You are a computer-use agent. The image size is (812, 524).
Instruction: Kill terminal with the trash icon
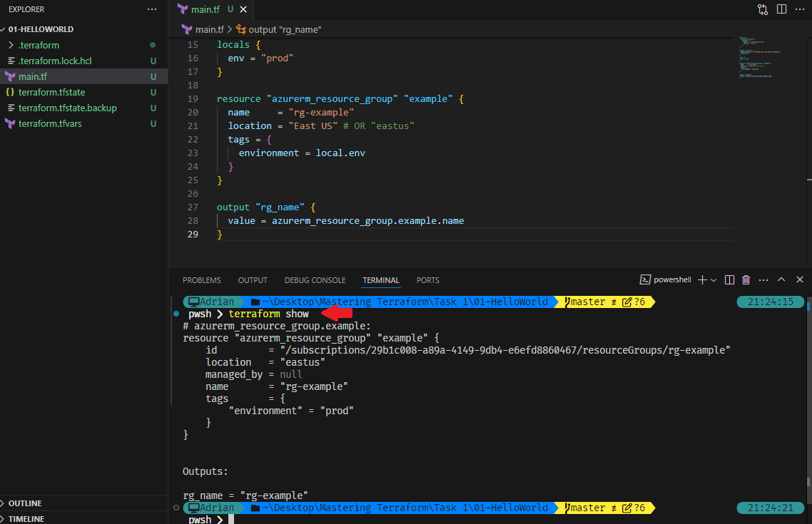pos(746,280)
